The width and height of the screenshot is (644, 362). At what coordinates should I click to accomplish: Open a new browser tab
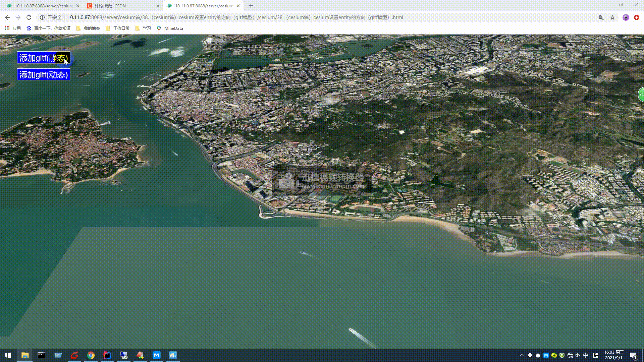251,6
